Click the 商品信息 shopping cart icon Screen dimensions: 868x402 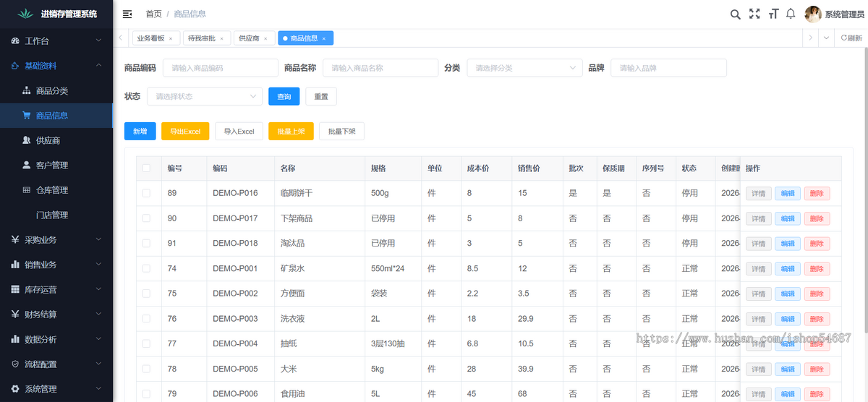coord(27,115)
